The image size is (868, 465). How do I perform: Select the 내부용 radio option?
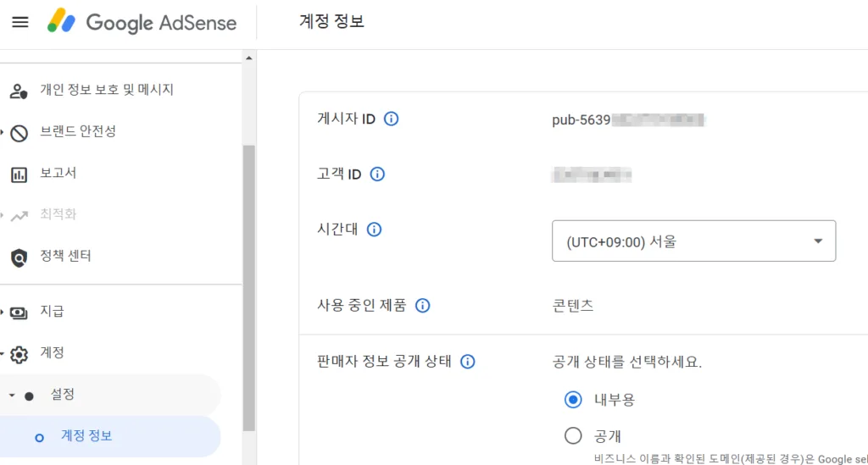click(x=573, y=399)
